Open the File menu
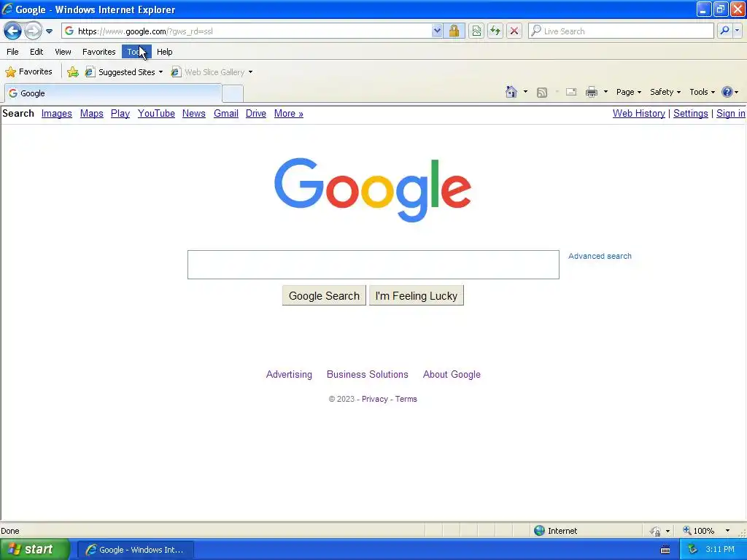The height and width of the screenshot is (560, 747). click(x=13, y=52)
